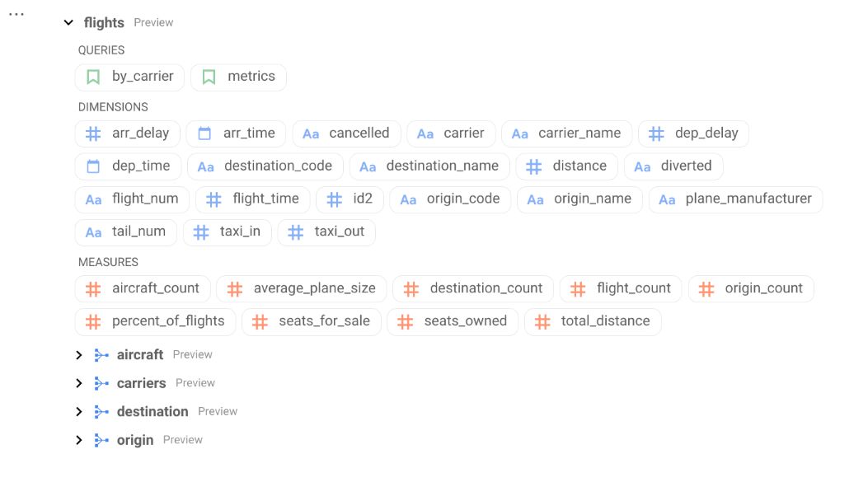This screenshot has height=482, width=868.
Task: Click the QUERIES section heading
Action: point(101,50)
